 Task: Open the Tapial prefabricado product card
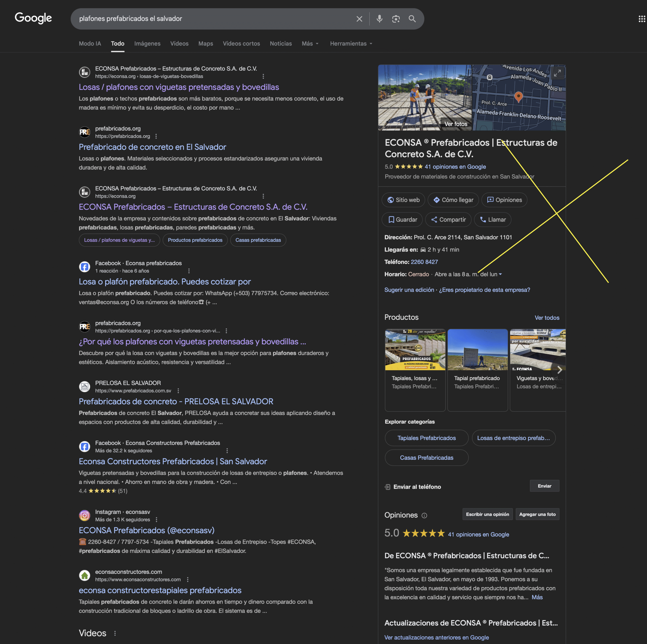[478, 370]
